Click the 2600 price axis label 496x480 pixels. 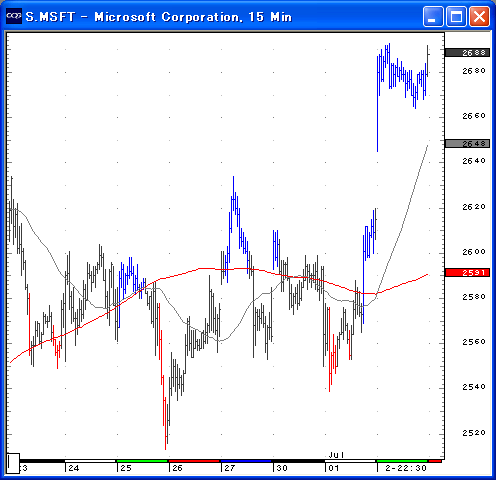[474, 252]
